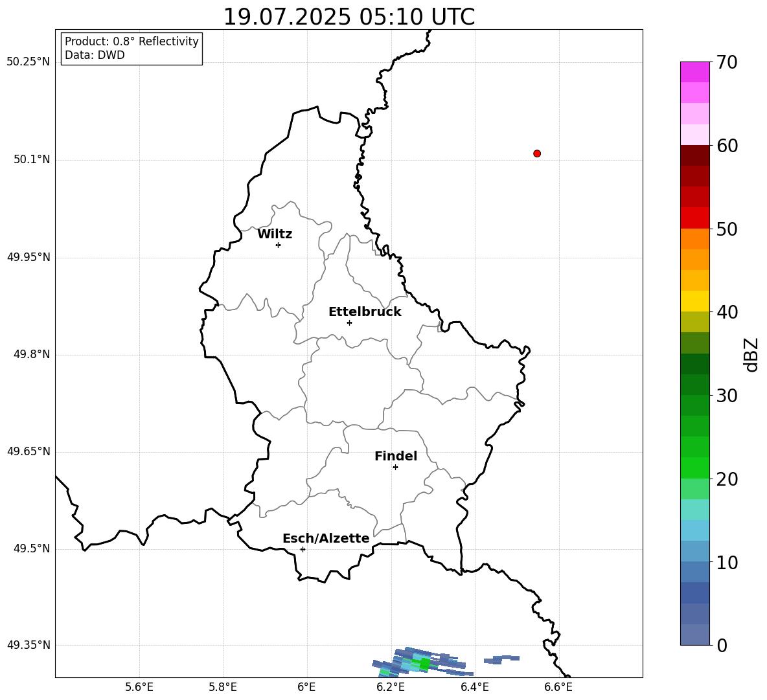
Task: Click the 20 colorbar tick label
Action: pos(727,479)
